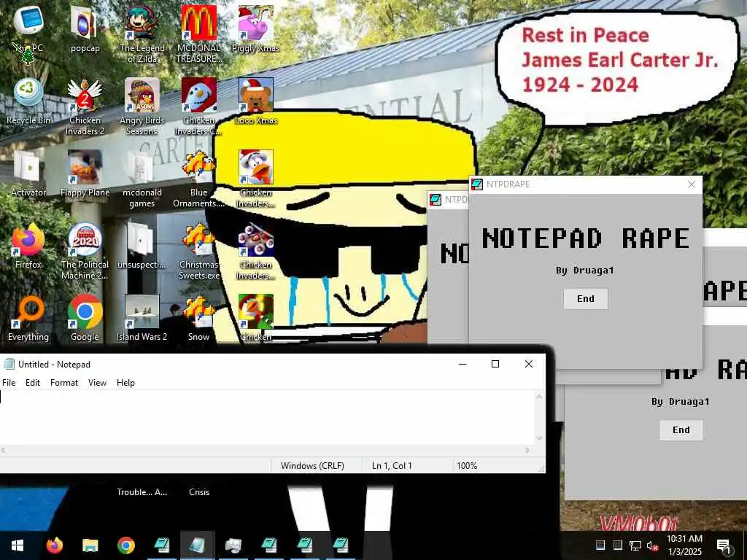Click inside the Notepad text area

coord(267,417)
